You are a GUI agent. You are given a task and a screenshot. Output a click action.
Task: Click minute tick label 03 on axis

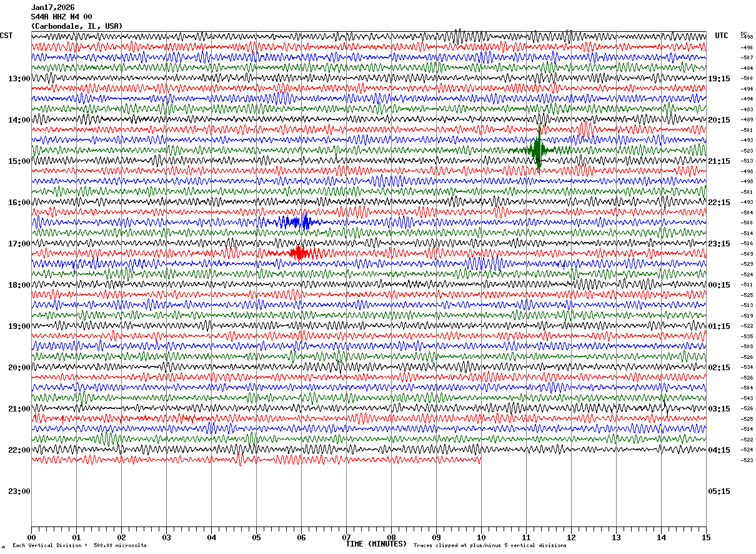coord(166,538)
